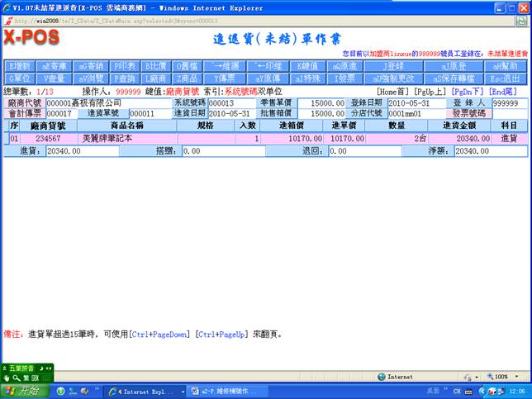The width and height of the screenshot is (532, 399).
Task: Open the zoom level 100% dropdown
Action: (506, 376)
